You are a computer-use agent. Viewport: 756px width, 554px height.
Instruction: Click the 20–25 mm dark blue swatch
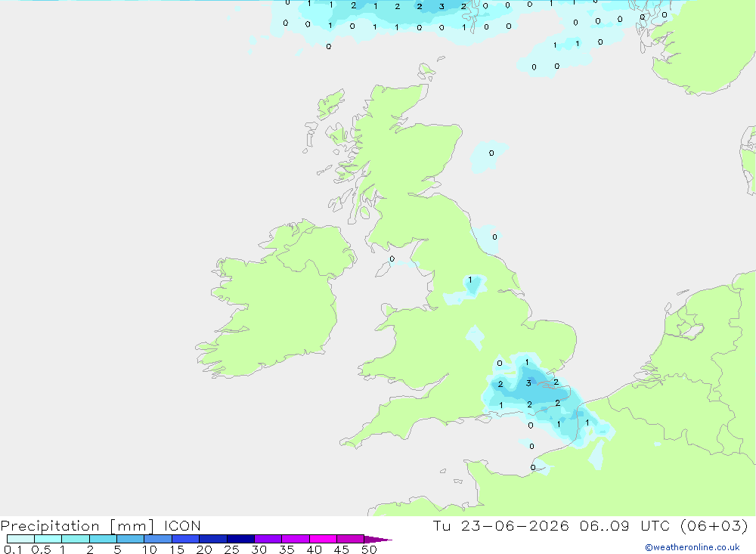pos(212,539)
